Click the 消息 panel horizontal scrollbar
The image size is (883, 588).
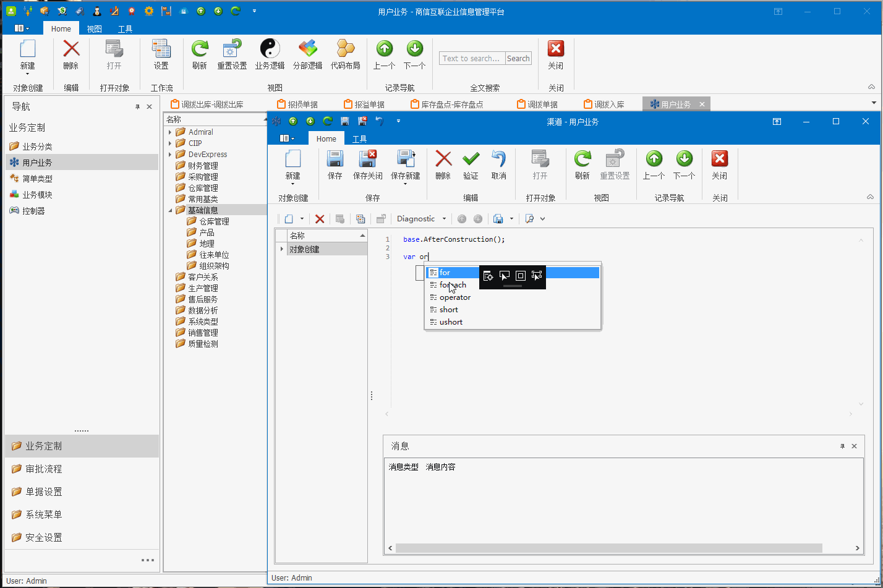click(608, 548)
